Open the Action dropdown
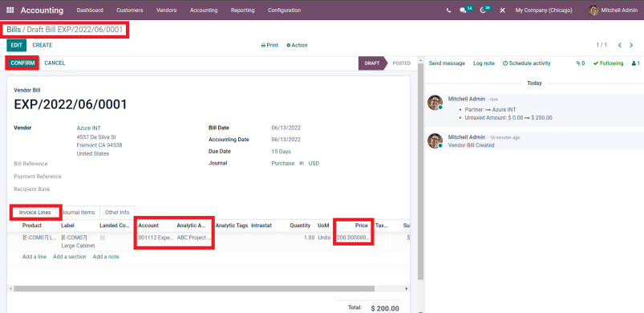 [297, 45]
